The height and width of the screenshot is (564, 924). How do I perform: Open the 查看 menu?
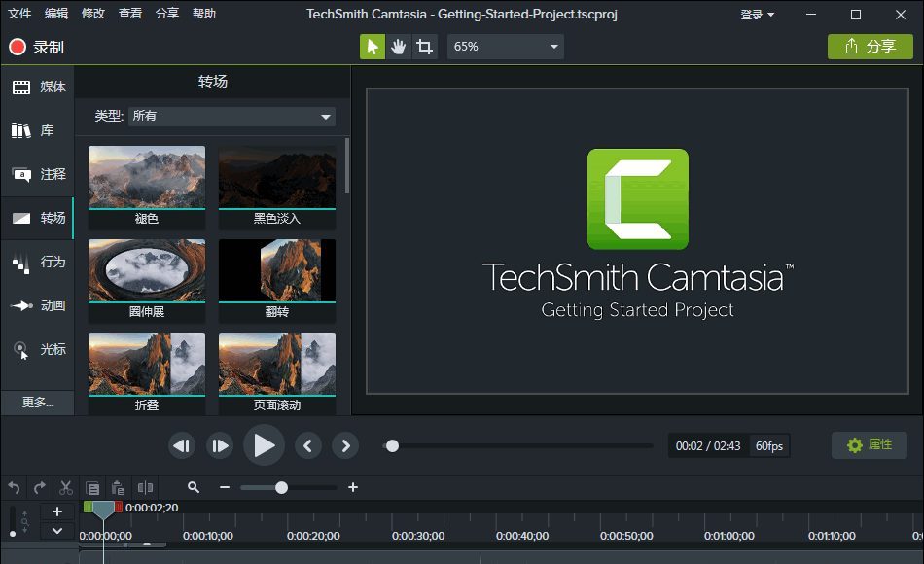point(130,13)
